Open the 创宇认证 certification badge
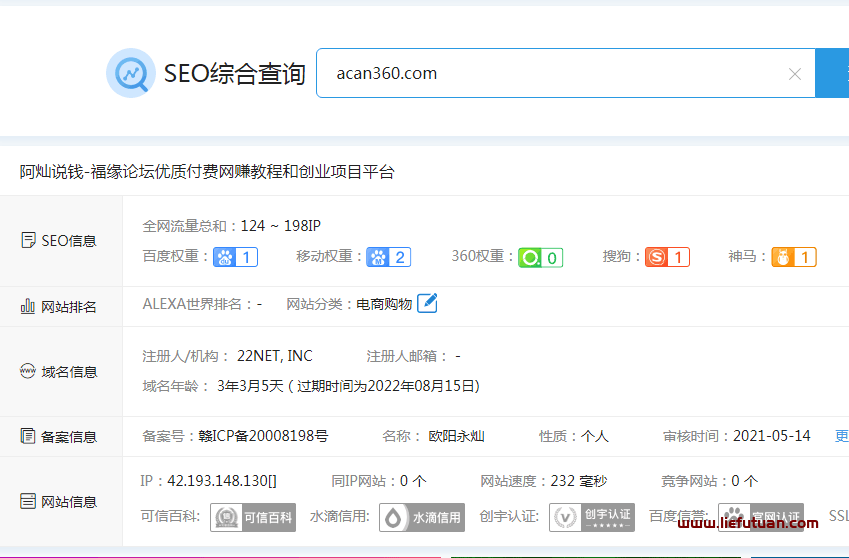 [592, 517]
